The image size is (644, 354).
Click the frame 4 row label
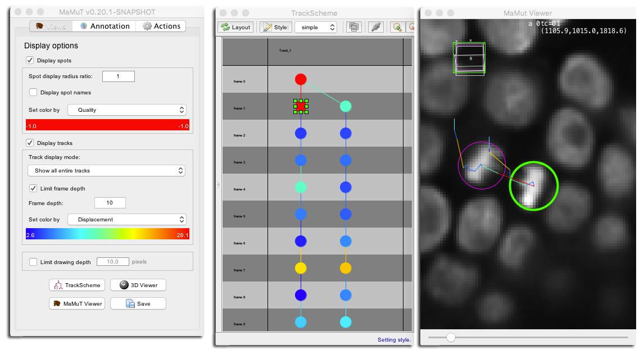(239, 189)
